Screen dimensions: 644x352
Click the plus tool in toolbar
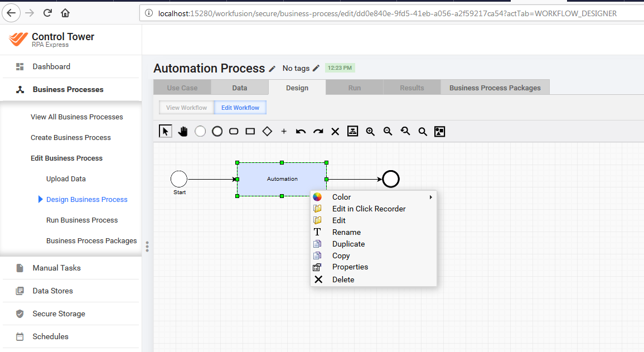coord(284,132)
